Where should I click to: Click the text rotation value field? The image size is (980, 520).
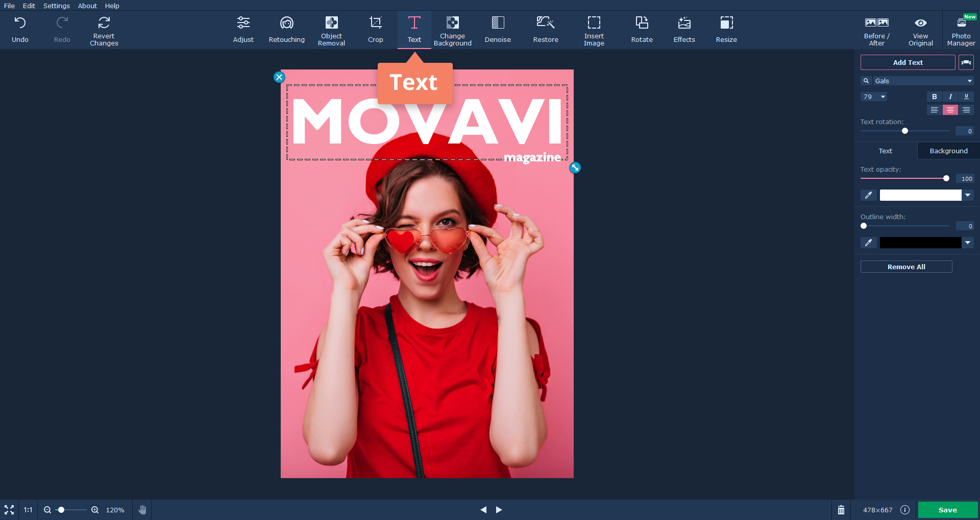tap(965, 131)
